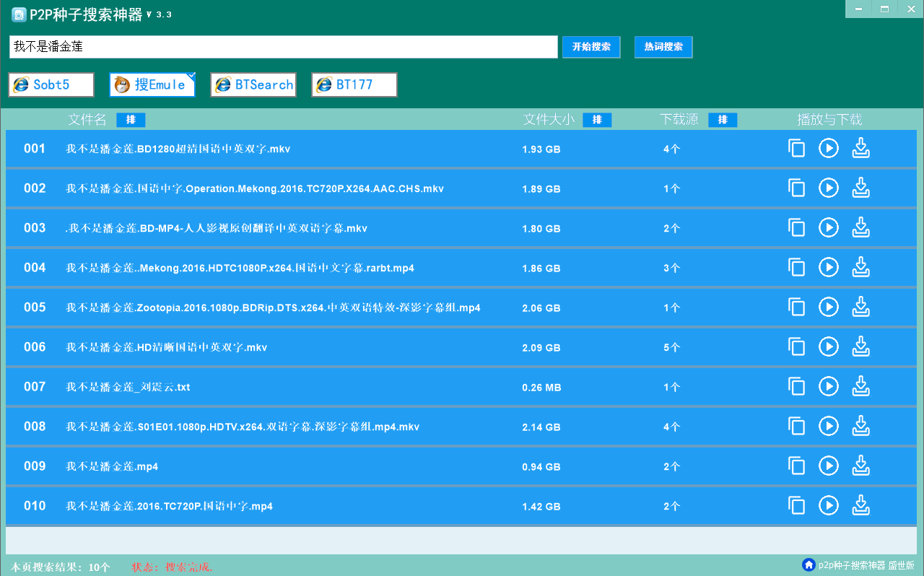Image resolution: width=924 pixels, height=576 pixels.
Task: Copy link of result 005
Action: point(796,307)
